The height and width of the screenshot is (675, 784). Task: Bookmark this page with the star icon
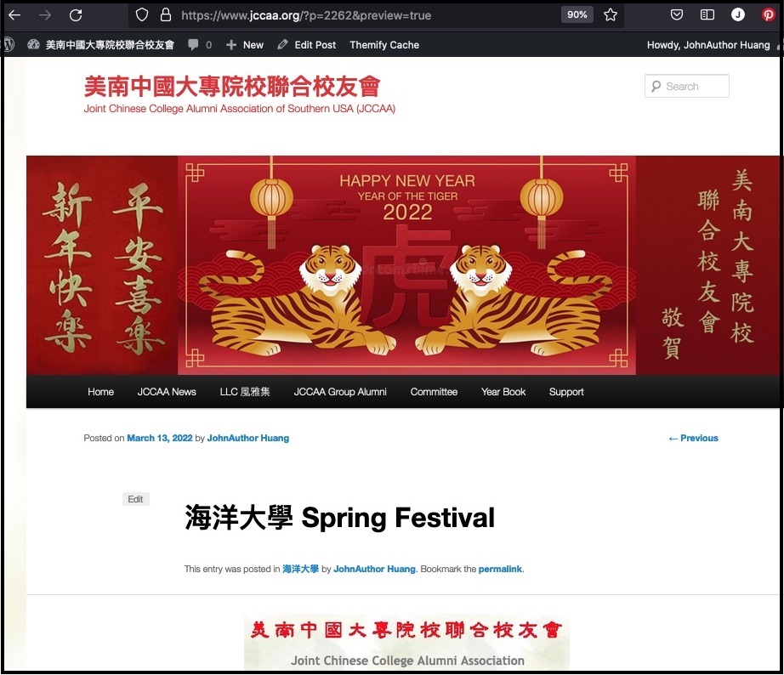pos(611,15)
